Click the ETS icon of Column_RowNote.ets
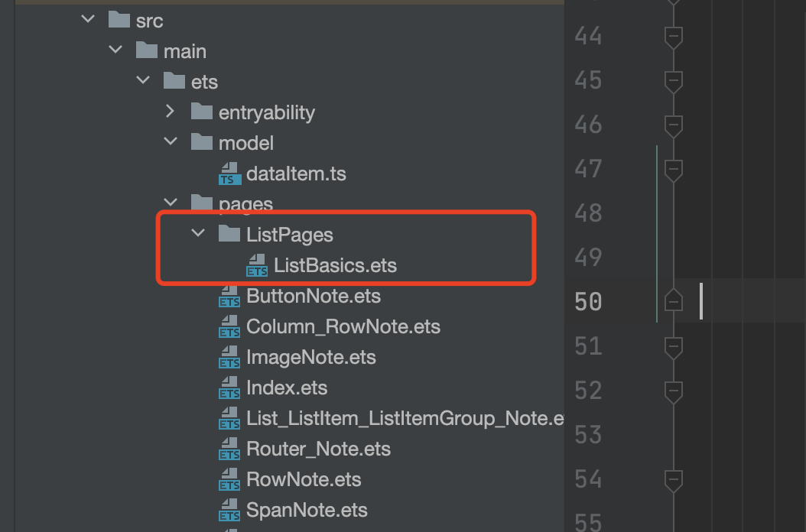This screenshot has width=806, height=532. [x=229, y=326]
